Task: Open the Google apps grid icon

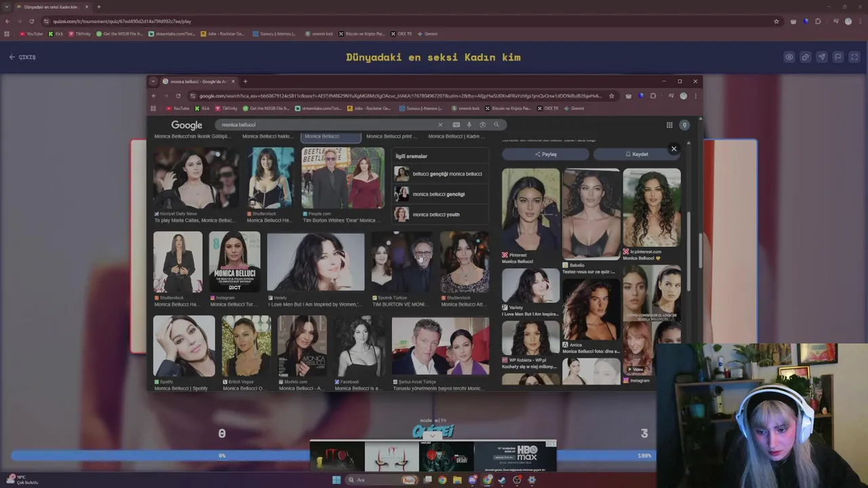Action: (x=669, y=125)
